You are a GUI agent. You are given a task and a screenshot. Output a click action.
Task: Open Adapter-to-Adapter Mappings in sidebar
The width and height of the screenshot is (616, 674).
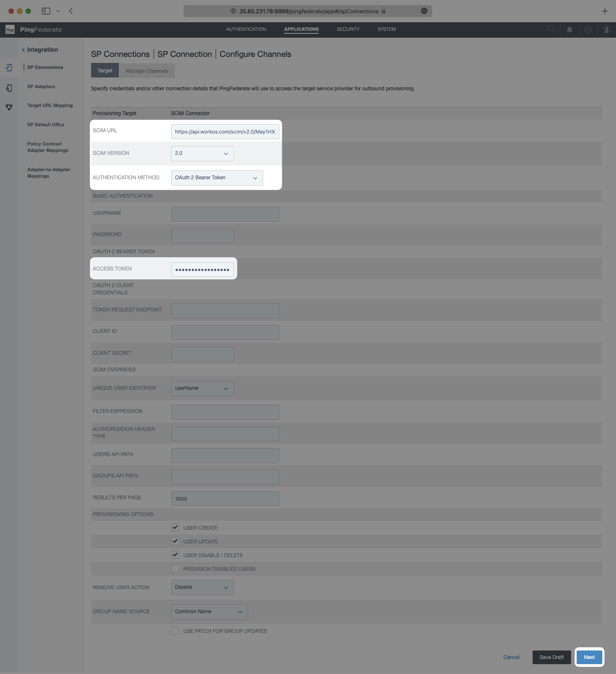click(49, 173)
